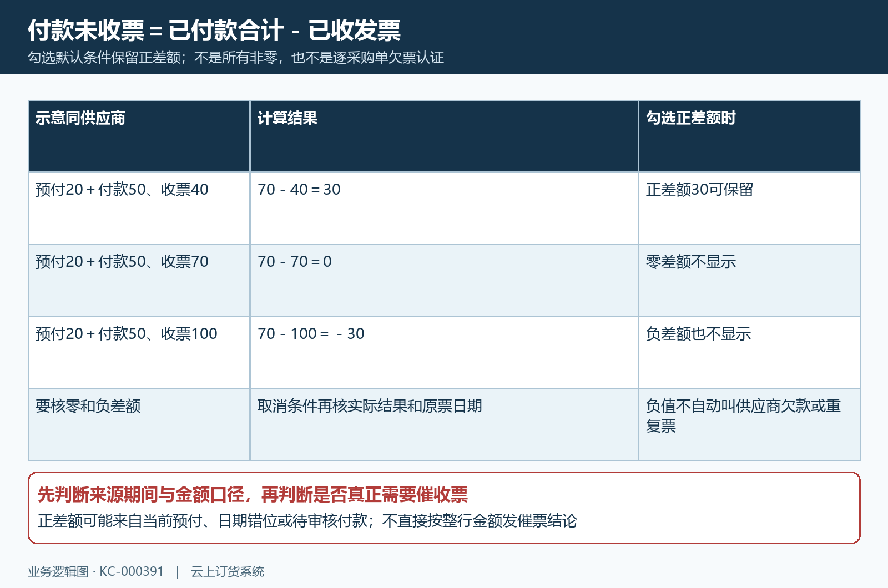Click the cell 取消条件再核实际结果和原票日期
The height and width of the screenshot is (588, 888).
444,424
